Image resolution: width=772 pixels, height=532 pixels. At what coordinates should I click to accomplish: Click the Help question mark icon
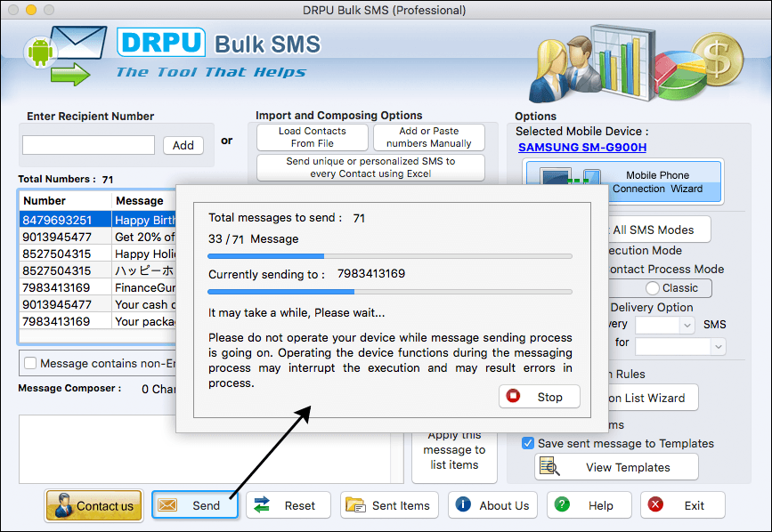click(562, 504)
